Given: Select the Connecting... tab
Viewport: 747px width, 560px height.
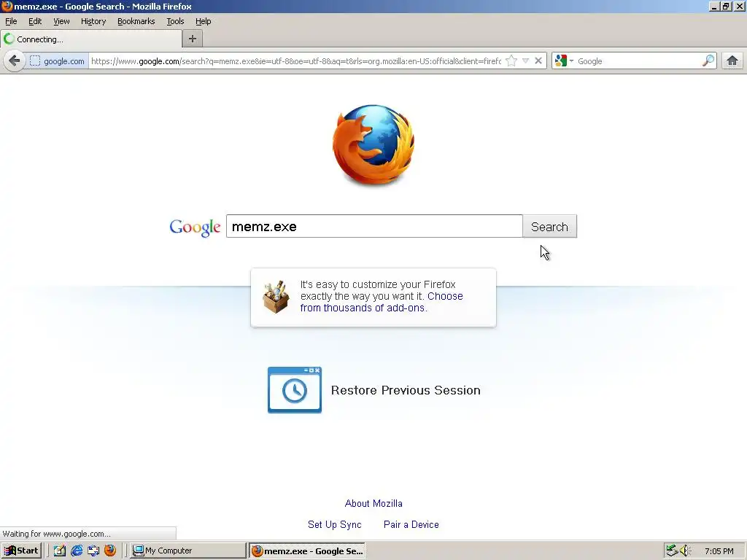Looking at the screenshot, I should click(91, 39).
